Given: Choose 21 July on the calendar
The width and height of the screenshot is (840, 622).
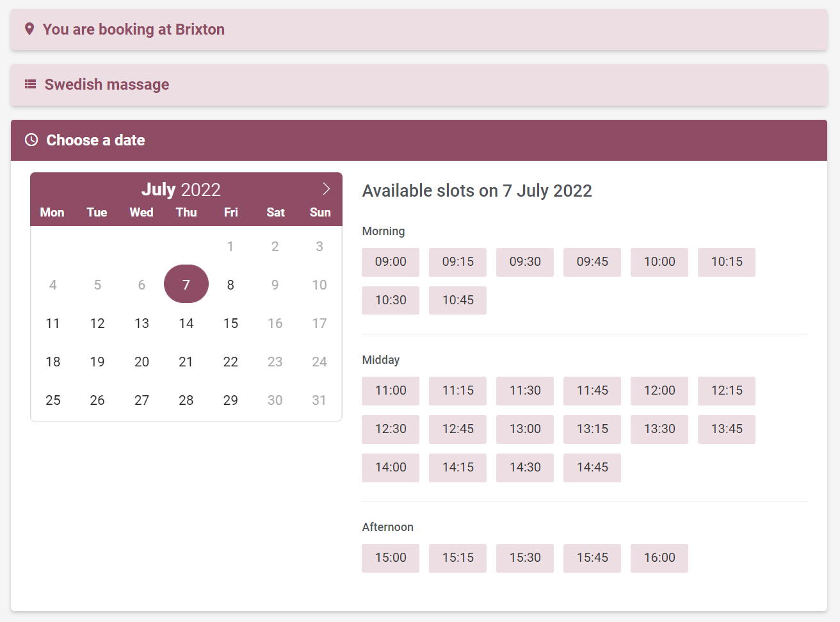Looking at the screenshot, I should click(x=186, y=361).
